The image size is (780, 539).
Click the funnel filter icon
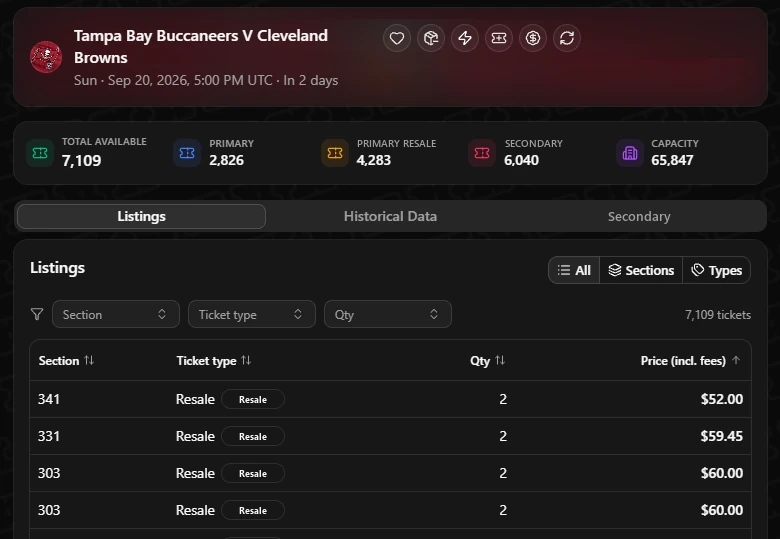tap(37, 314)
